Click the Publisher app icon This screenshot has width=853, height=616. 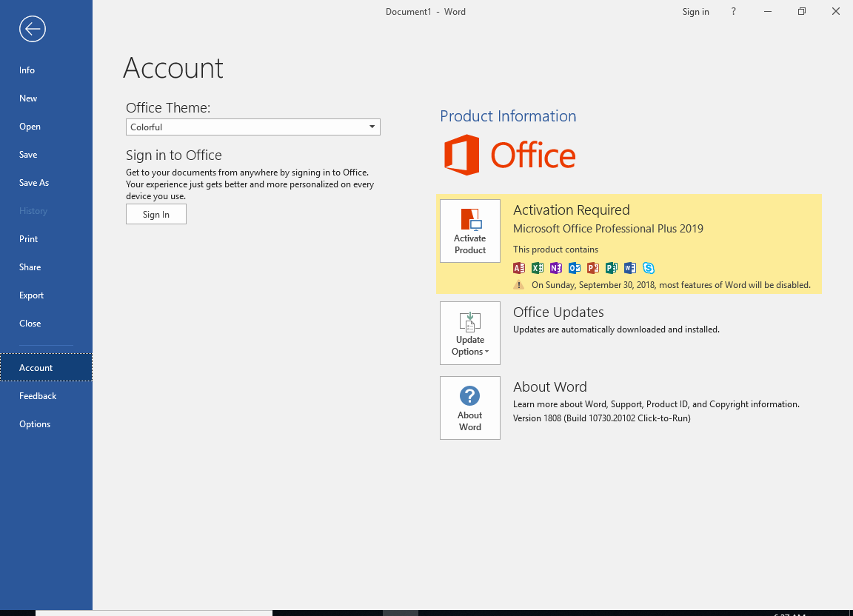pos(612,268)
